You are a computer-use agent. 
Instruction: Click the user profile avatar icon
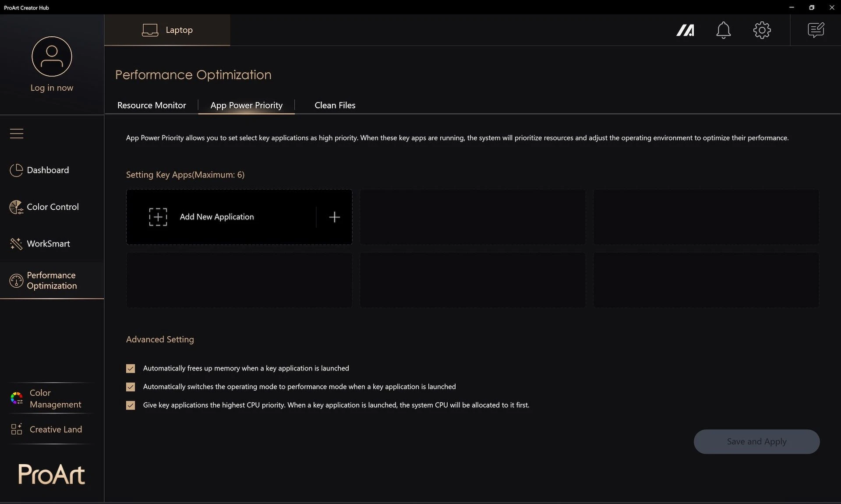52,56
